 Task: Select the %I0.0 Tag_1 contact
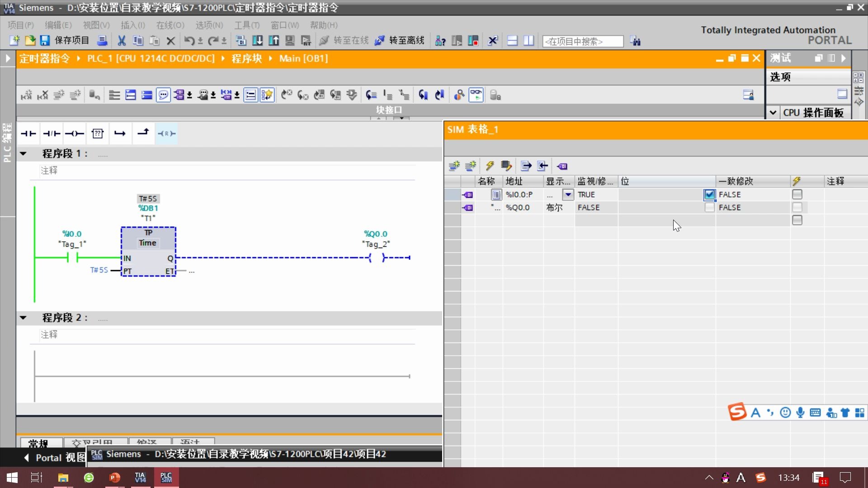(x=72, y=258)
